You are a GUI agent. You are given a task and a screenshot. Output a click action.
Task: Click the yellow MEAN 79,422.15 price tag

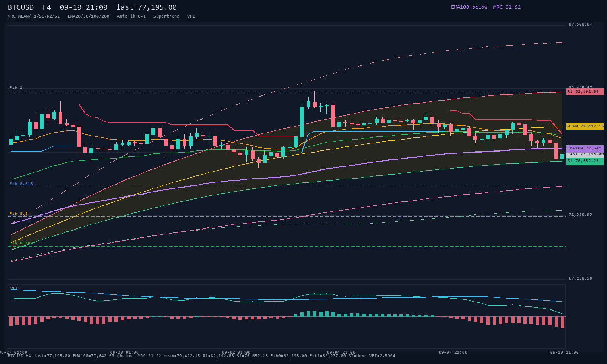coord(585,126)
